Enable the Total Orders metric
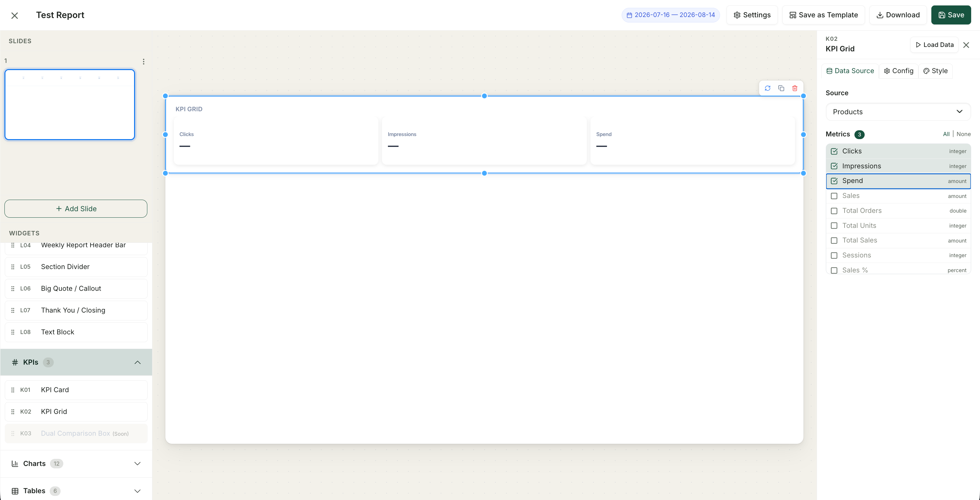 pos(834,211)
